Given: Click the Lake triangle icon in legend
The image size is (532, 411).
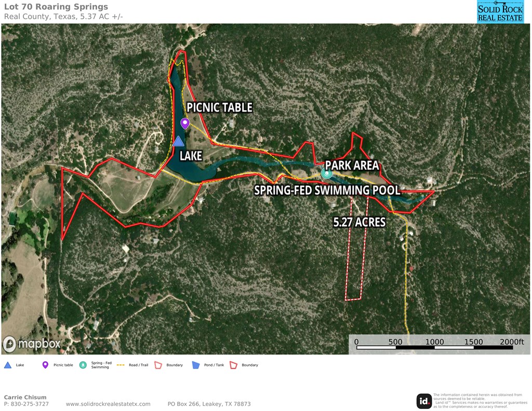Looking at the screenshot, I should click(x=7, y=365).
